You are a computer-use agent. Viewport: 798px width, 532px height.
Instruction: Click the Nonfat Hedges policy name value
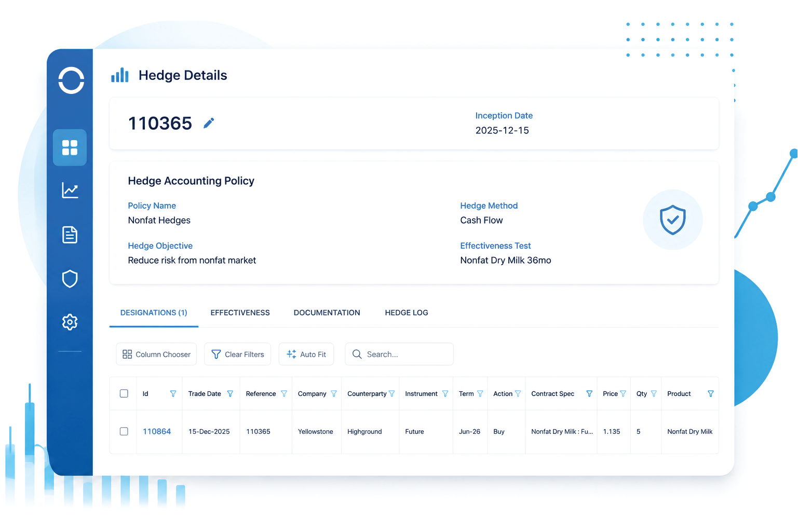point(159,221)
